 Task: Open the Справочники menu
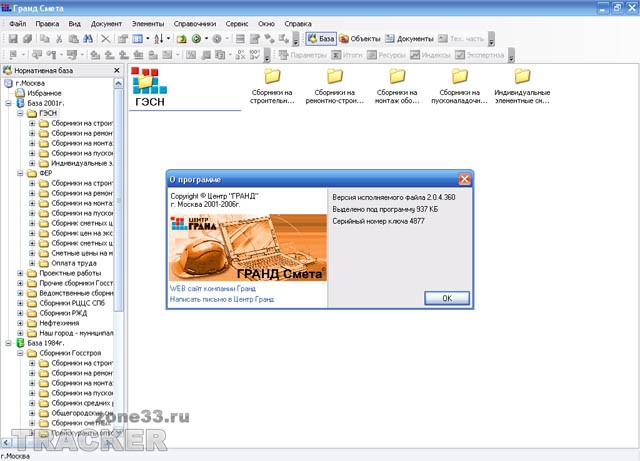click(x=195, y=24)
